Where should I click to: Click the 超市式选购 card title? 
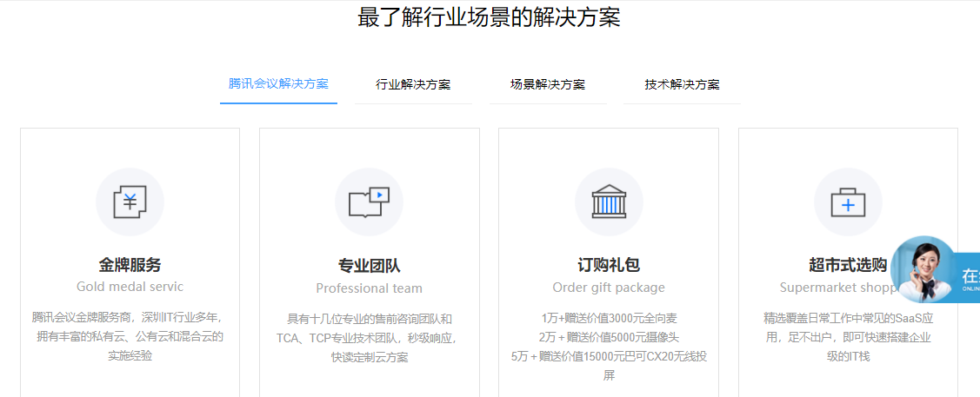pyautogui.click(x=848, y=265)
